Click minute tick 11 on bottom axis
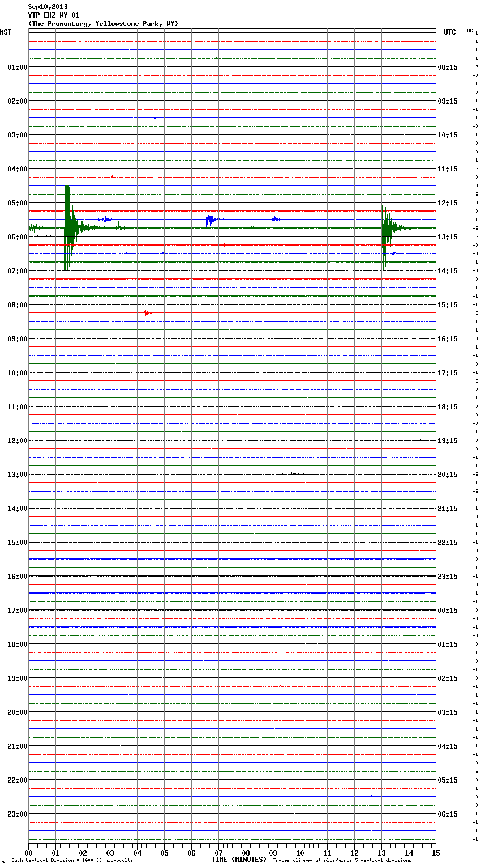Screen dimensions: 481x868 (x=327, y=853)
